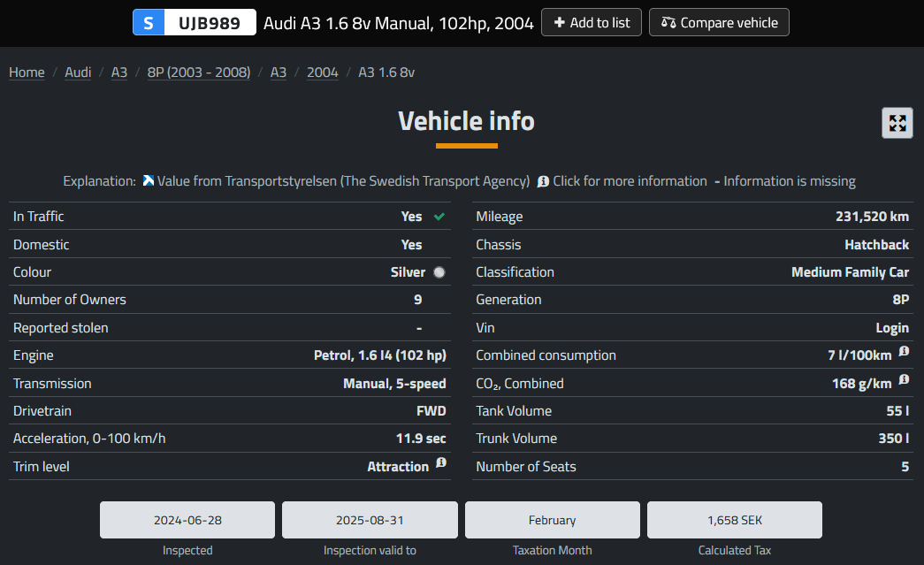Click Manual, 5-speed transmission value
Viewport: 924px width, 565px height.
click(394, 384)
